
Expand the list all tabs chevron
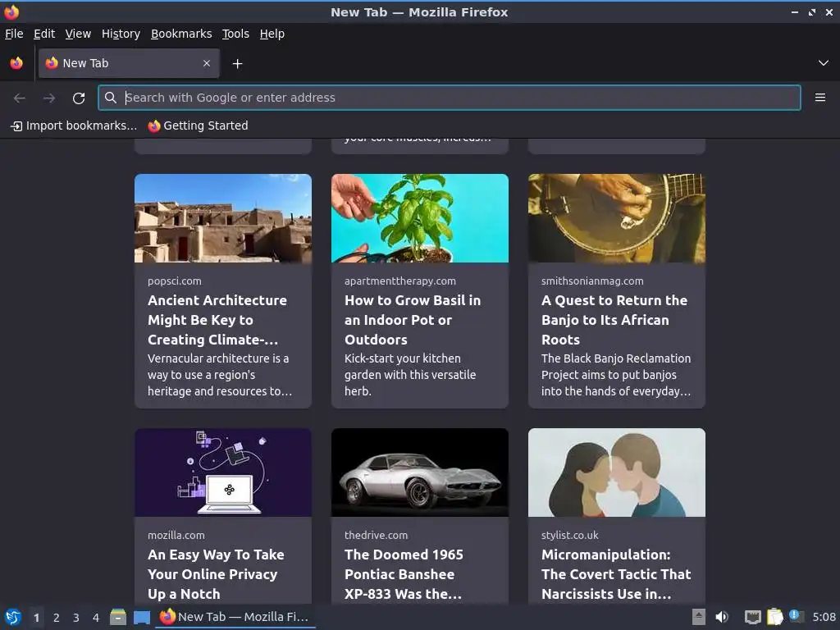pyautogui.click(x=824, y=63)
